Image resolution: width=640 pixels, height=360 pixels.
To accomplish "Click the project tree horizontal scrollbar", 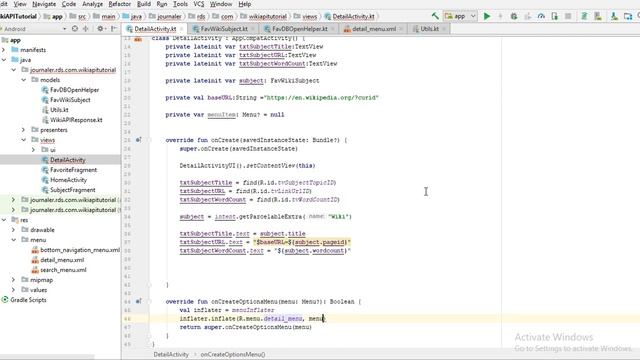I will (x=47, y=357).
